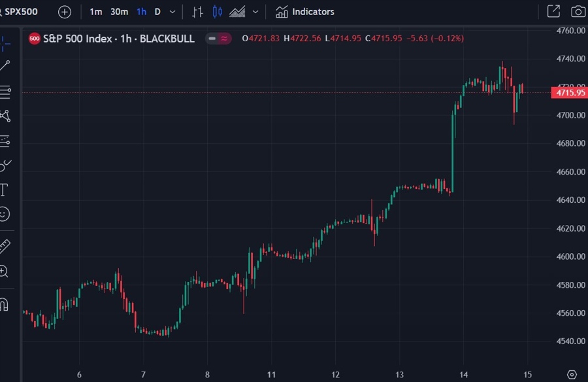
Task: Select the trend line drawing tool
Action: coord(5,65)
